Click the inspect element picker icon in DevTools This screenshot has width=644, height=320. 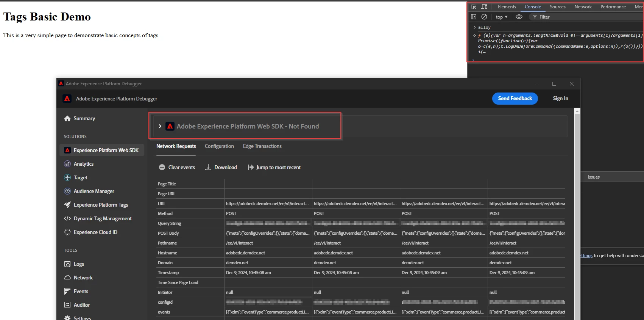[x=474, y=7]
